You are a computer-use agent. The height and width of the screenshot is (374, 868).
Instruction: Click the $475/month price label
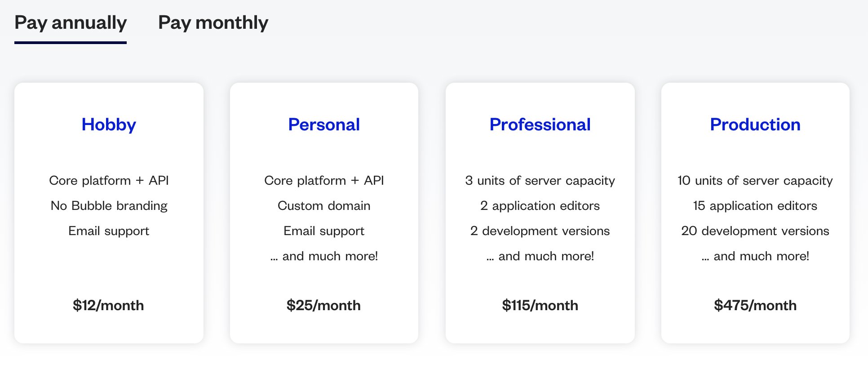click(x=755, y=305)
